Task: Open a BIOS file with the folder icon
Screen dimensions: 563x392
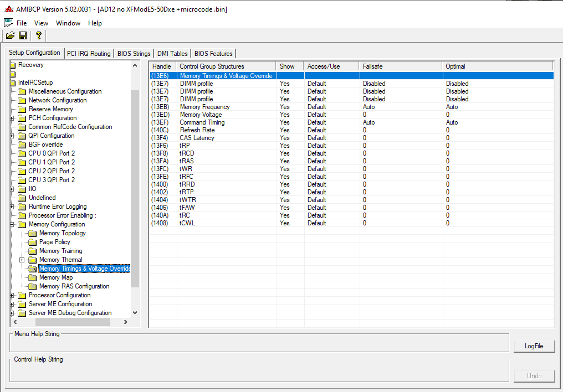Action: (x=10, y=35)
